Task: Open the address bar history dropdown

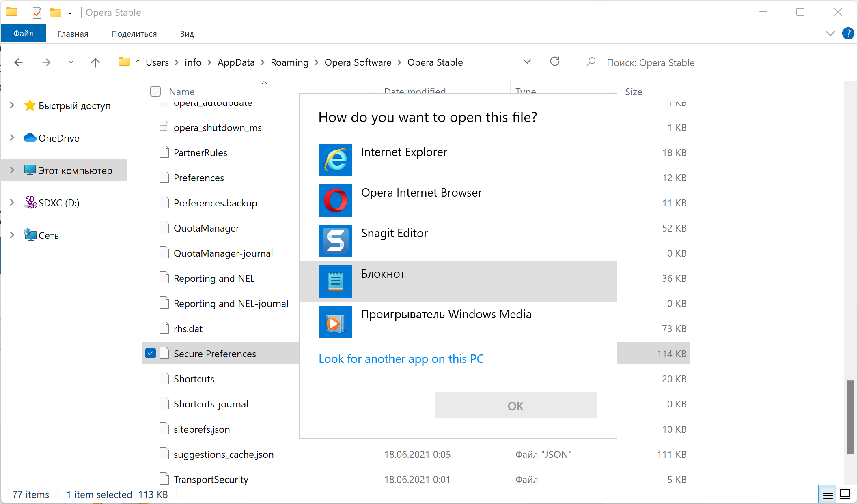Action: tap(527, 62)
